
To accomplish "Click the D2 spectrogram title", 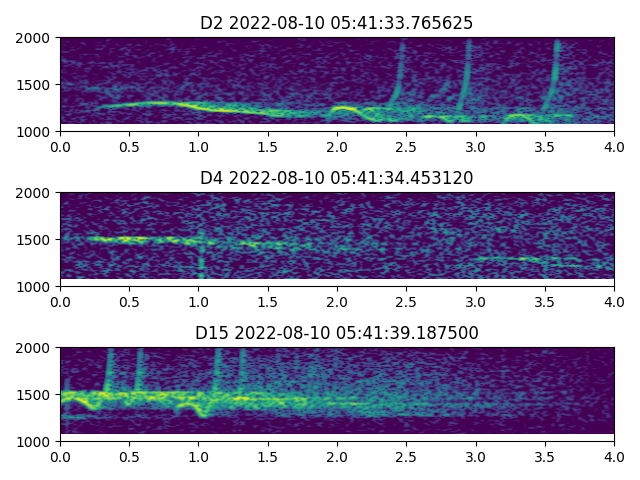I will pyautogui.click(x=336, y=23).
